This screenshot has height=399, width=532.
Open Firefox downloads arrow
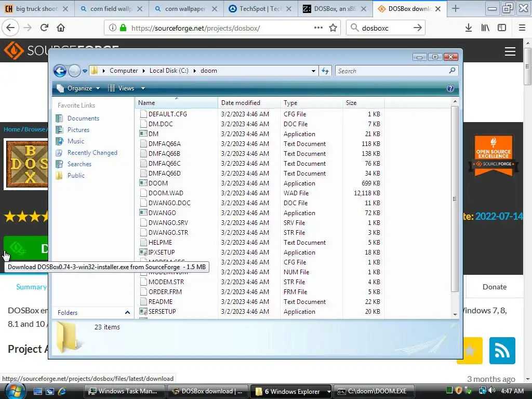coord(469,28)
